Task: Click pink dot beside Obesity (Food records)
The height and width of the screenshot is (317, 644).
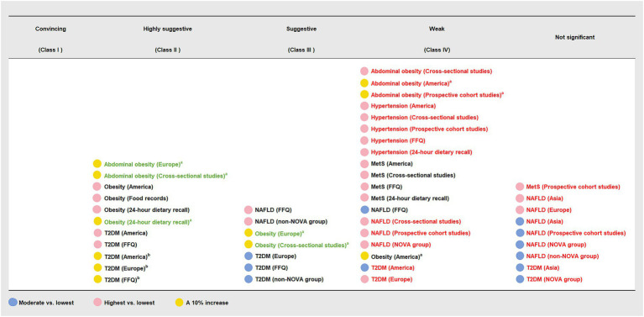Action: click(x=97, y=198)
